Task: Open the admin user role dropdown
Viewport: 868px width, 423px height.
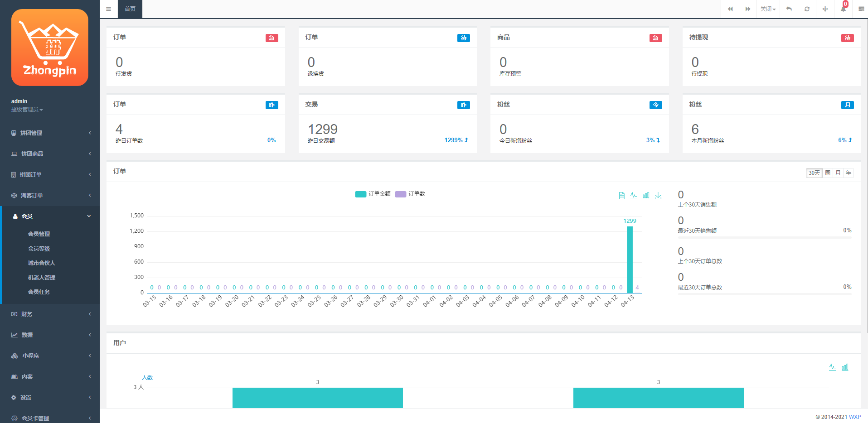Action: 27,110
